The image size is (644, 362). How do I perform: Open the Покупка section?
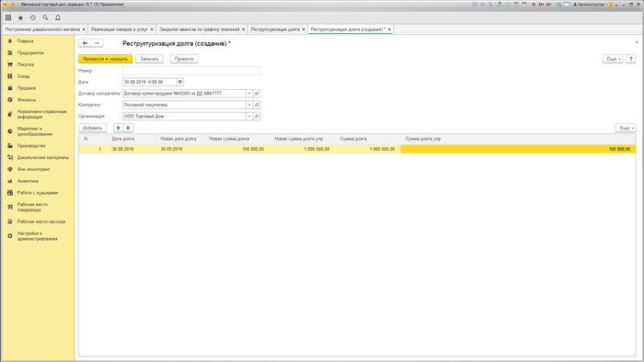[26, 65]
